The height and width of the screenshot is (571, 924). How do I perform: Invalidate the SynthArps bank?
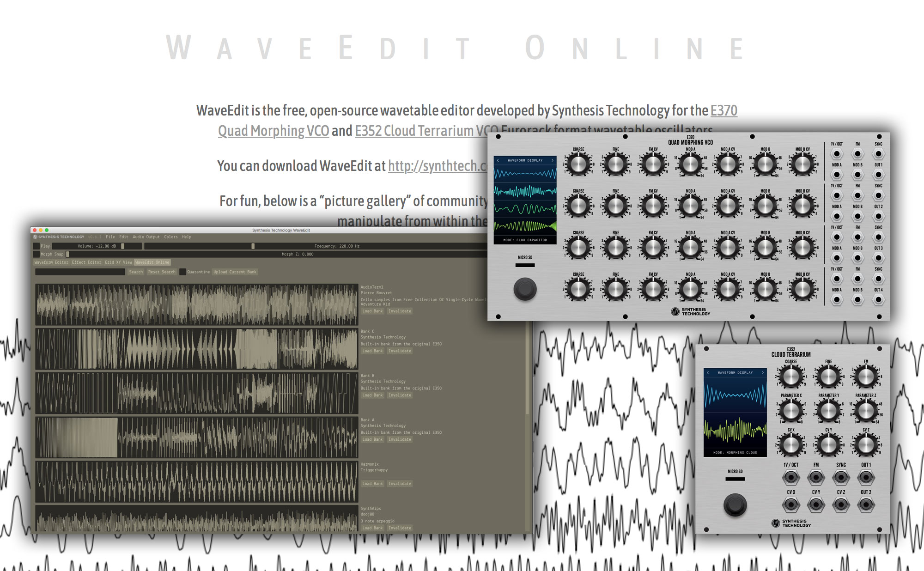(x=400, y=528)
